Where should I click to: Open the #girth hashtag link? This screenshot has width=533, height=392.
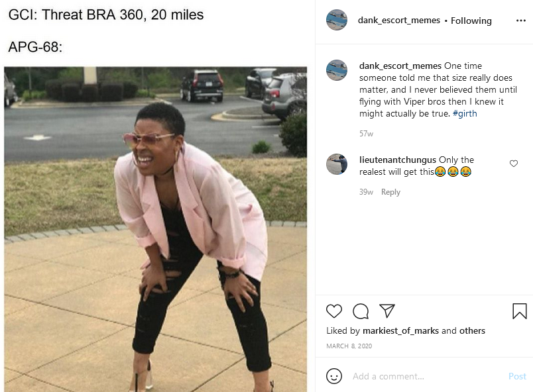tap(465, 113)
